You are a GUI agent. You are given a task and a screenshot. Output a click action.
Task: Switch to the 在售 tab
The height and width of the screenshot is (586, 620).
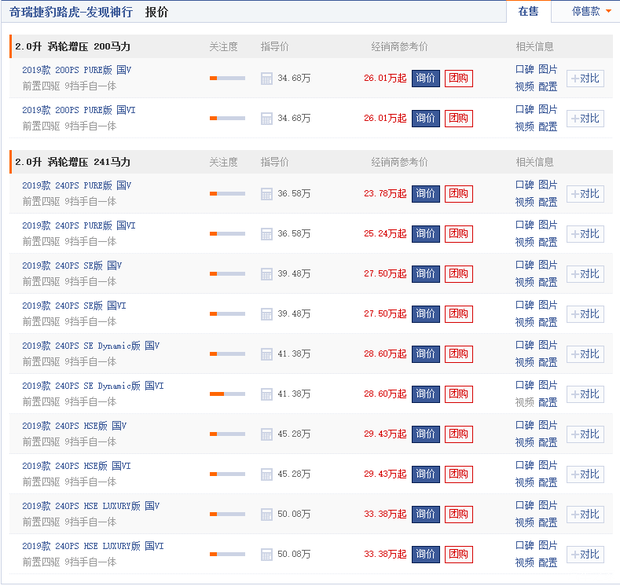point(528,12)
